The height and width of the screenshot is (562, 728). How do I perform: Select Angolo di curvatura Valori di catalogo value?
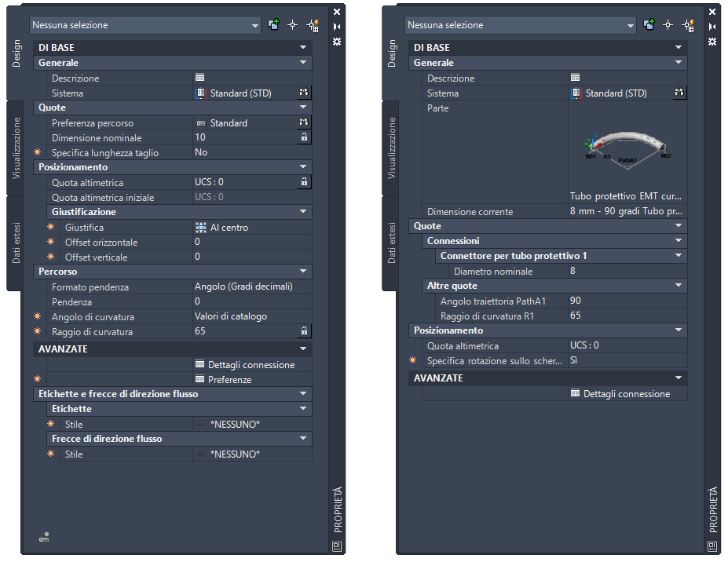click(252, 316)
